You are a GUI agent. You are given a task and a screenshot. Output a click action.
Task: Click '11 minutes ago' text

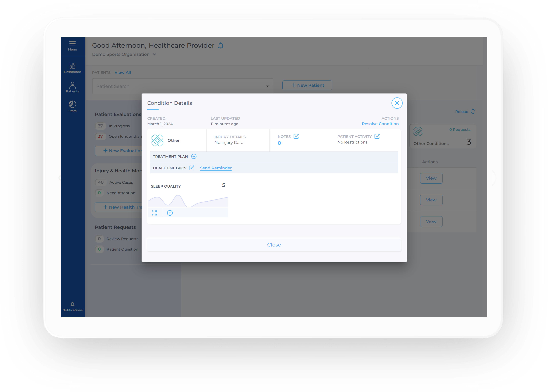pos(224,124)
